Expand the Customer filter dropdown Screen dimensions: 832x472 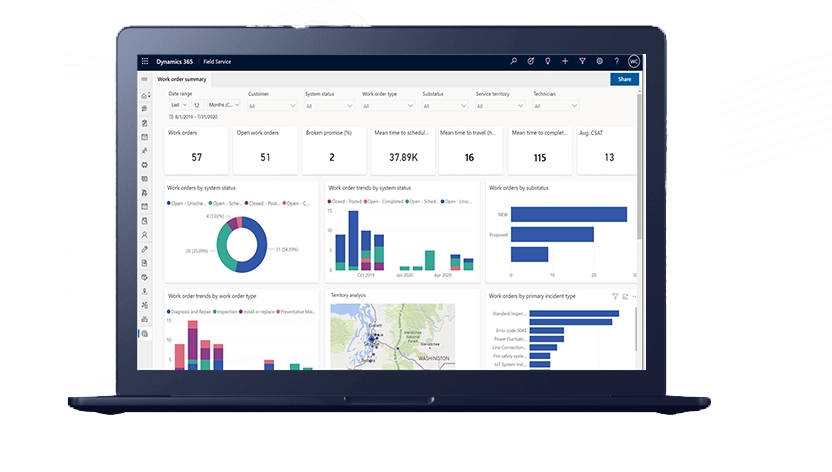pyautogui.click(x=272, y=105)
